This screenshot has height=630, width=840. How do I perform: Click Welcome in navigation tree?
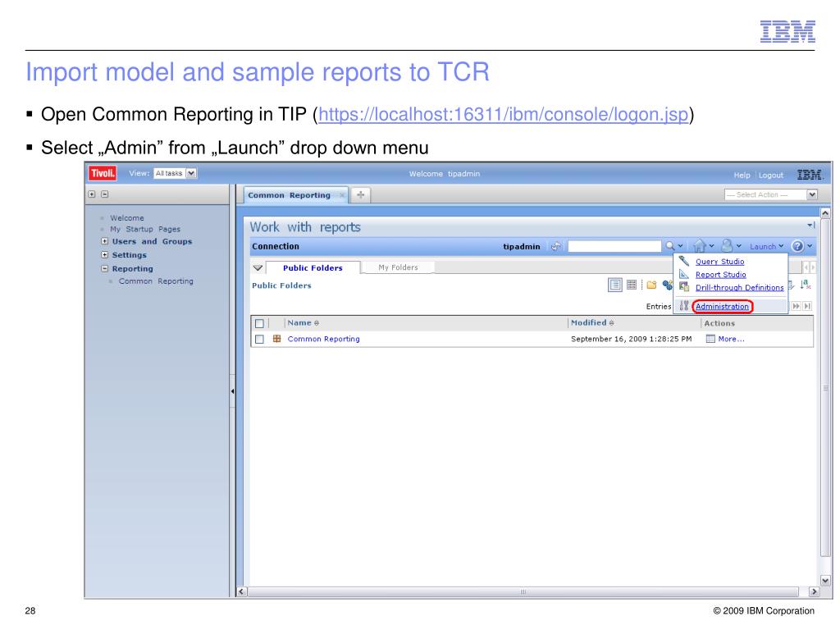click(x=127, y=218)
